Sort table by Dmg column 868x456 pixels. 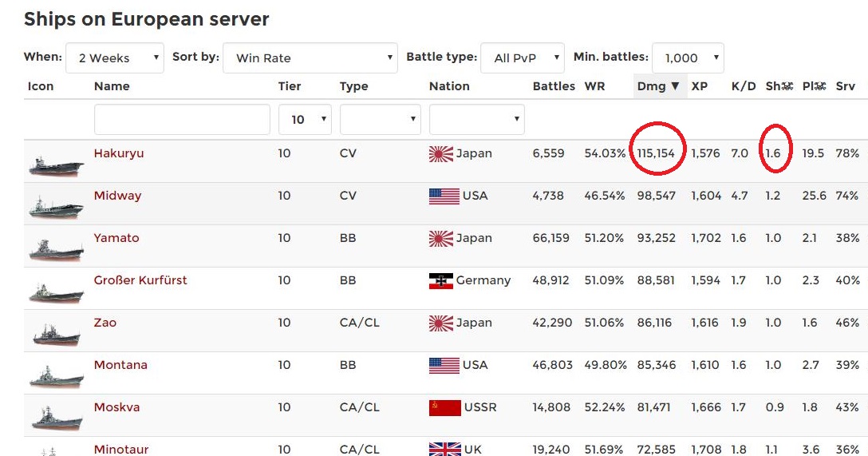[x=657, y=86]
